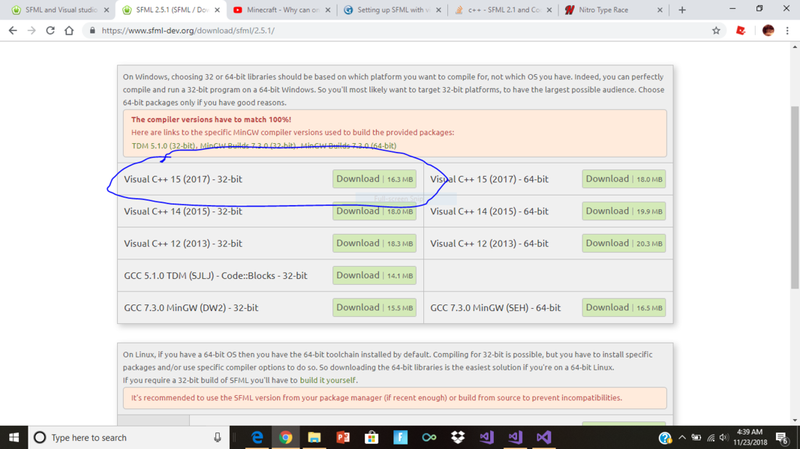Open the blue F app on taskbar
800x449 pixels.
(x=401, y=437)
